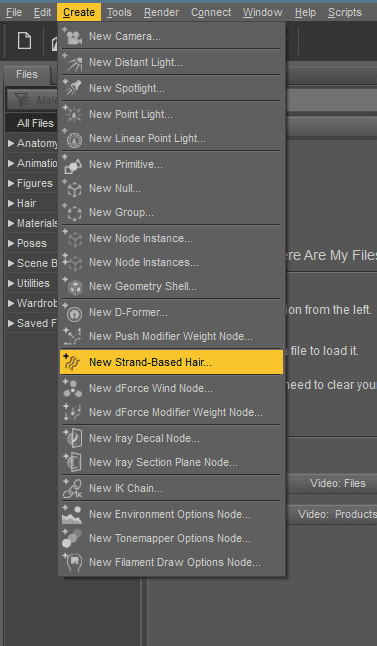The width and height of the screenshot is (377, 646).
Task: Open the Tools menu
Action: [x=119, y=12]
